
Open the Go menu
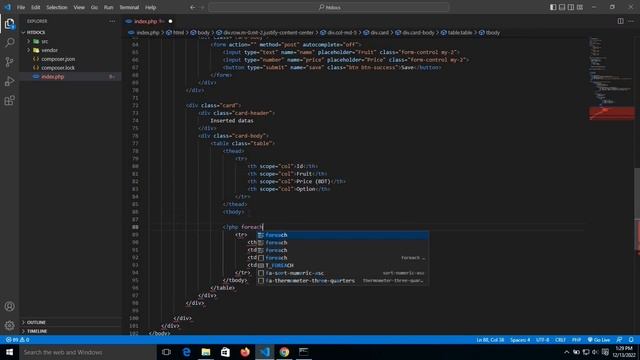point(94,7)
